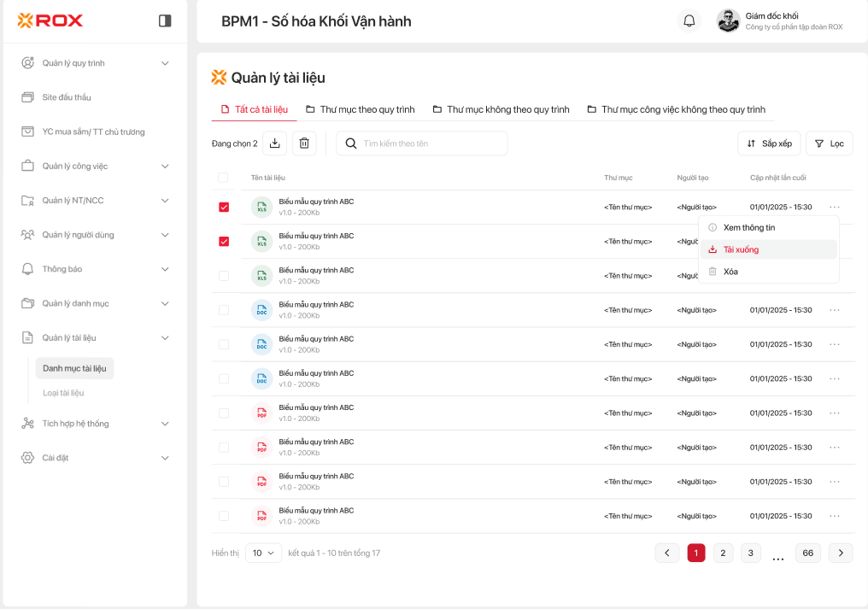Screen dimensions: 868x609
Task: Delete selected files with the trash icon
Action: pos(304,143)
